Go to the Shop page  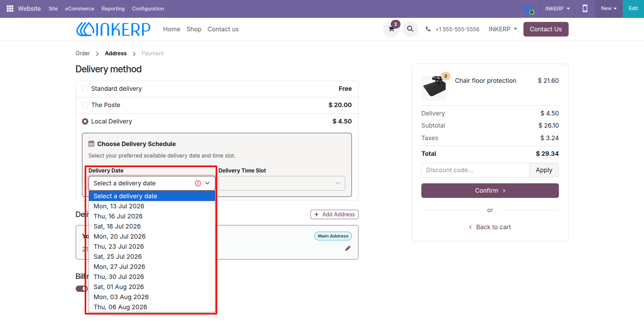(194, 29)
